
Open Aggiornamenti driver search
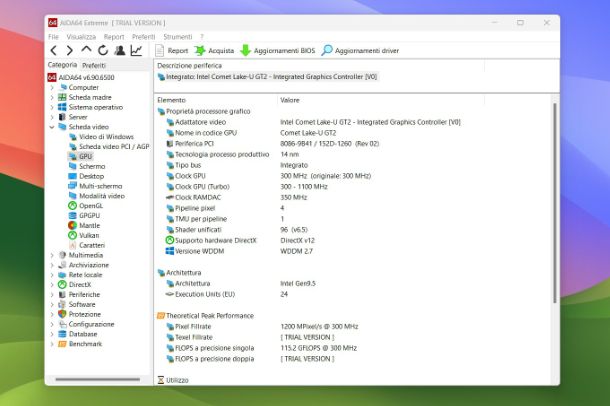pos(360,51)
